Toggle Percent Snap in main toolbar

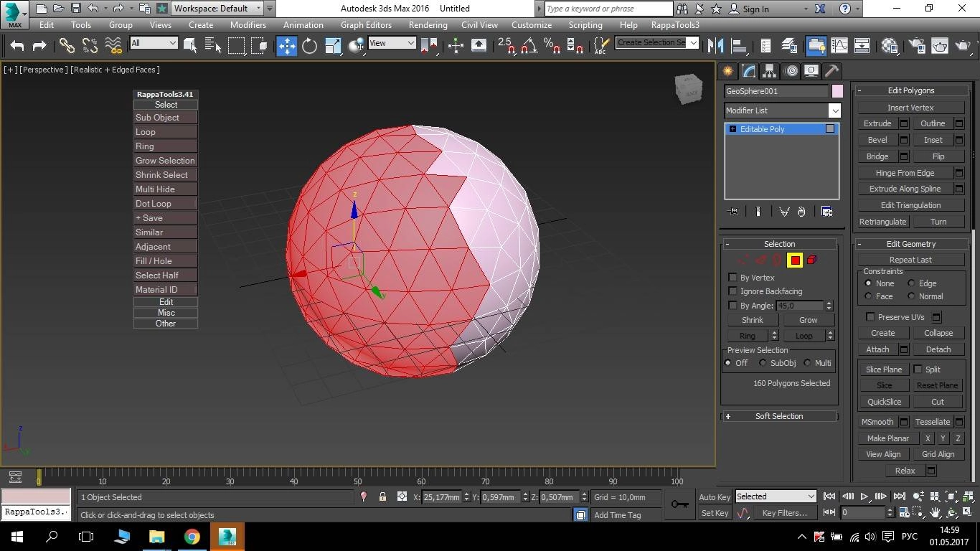point(552,46)
